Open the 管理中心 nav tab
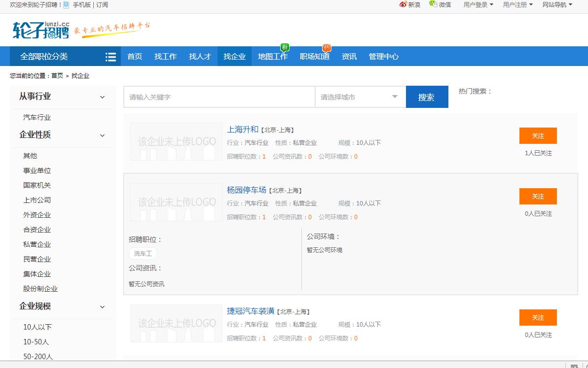 (383, 57)
